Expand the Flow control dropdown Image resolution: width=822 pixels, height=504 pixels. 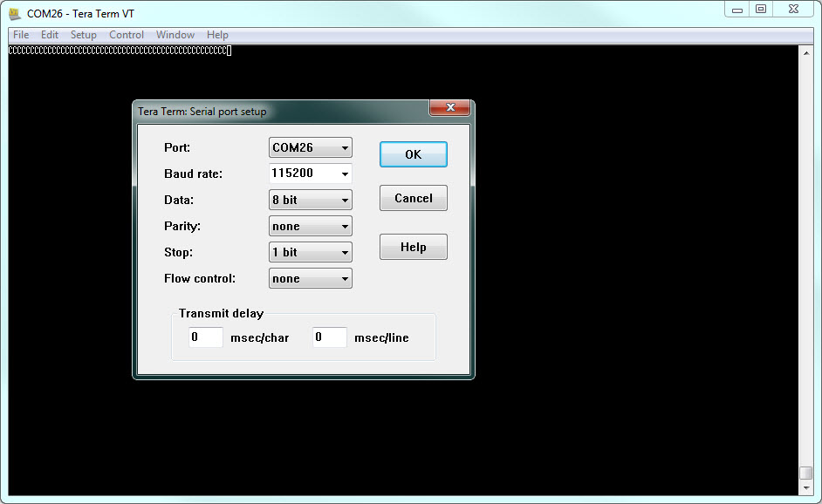point(311,278)
